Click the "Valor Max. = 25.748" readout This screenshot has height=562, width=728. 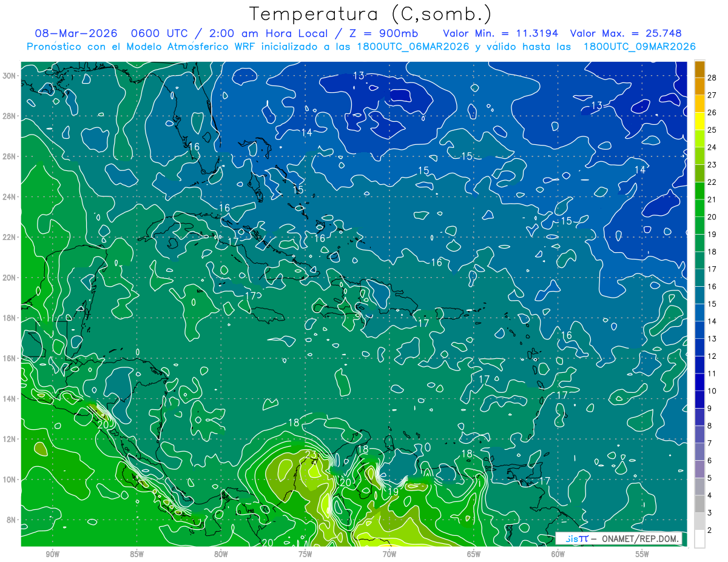coord(625,33)
